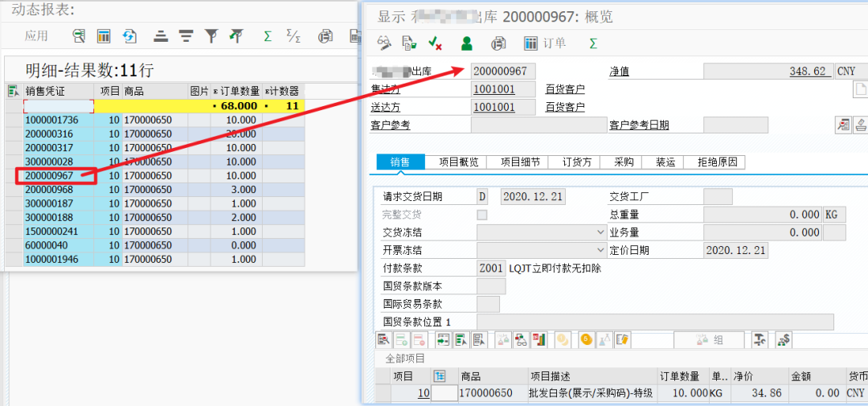868x406 pixels.
Task: Click the delete row red minus icon
Action: point(419,339)
